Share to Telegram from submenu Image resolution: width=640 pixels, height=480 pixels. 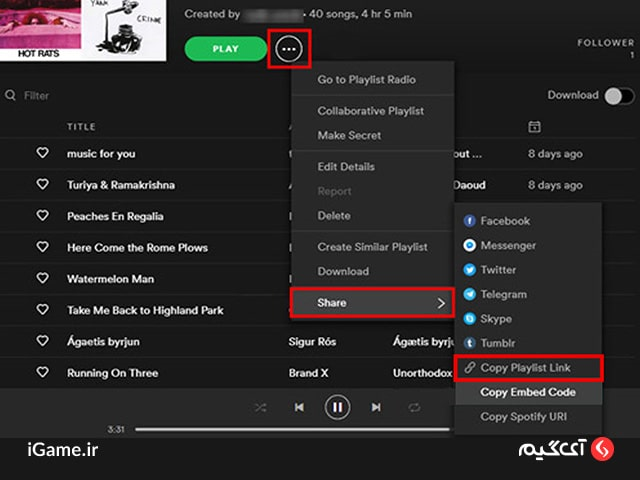click(495, 294)
